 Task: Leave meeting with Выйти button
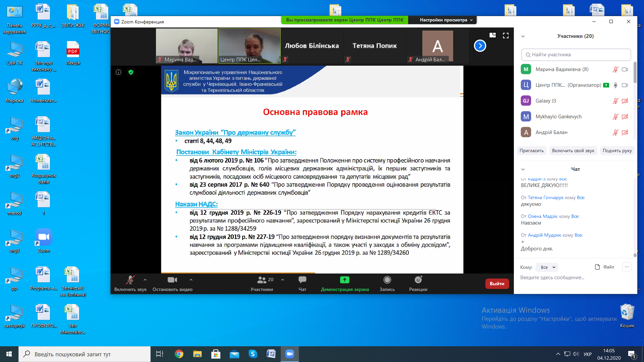pos(497,284)
